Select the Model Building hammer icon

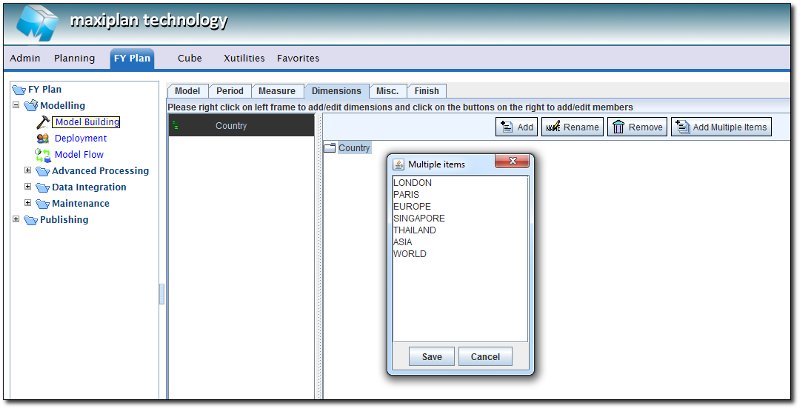[x=43, y=122]
